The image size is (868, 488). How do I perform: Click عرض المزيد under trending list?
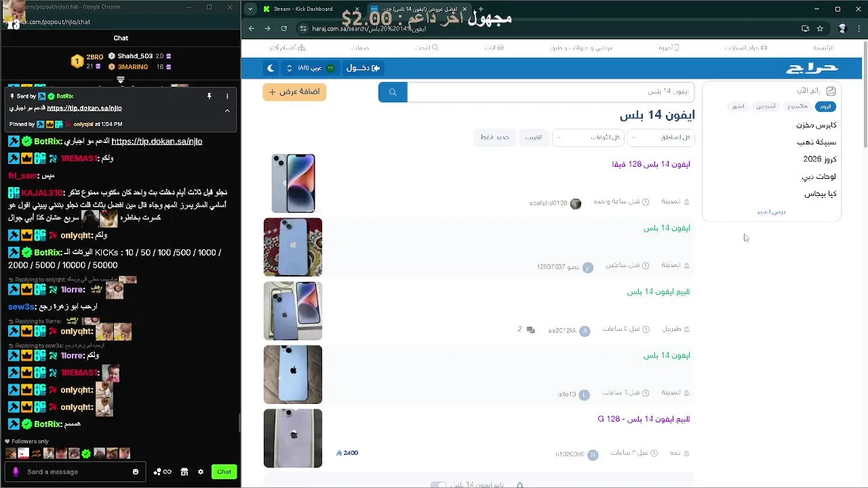click(772, 212)
